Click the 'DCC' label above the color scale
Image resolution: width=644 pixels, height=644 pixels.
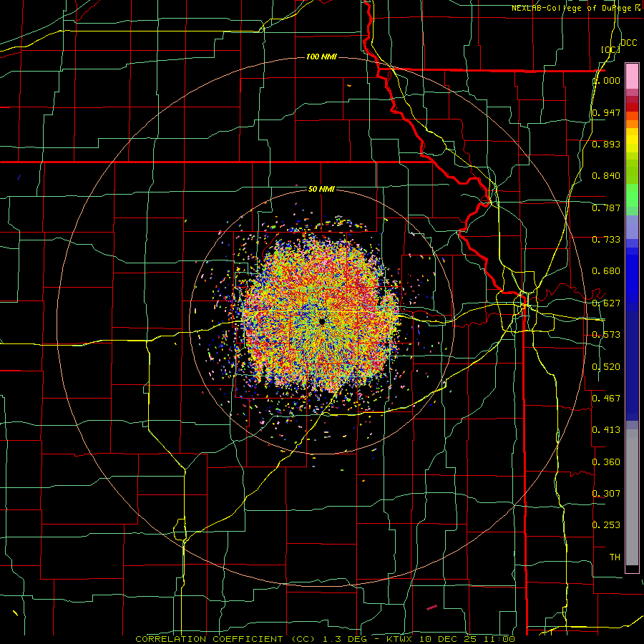pos(628,43)
